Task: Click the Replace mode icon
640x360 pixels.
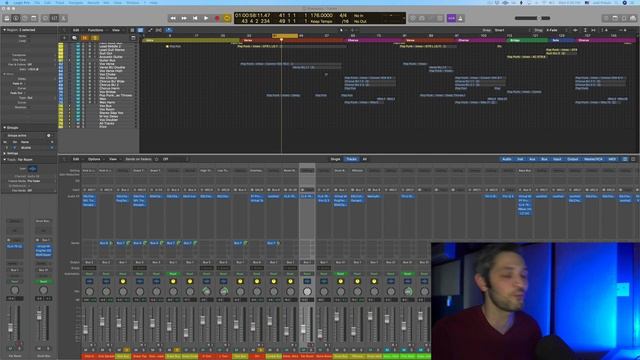Action: 413,18
